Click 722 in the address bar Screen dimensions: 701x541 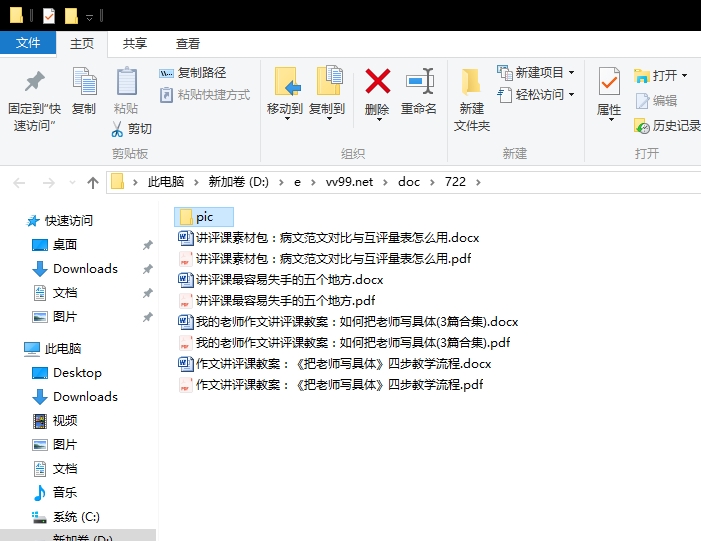[455, 182]
